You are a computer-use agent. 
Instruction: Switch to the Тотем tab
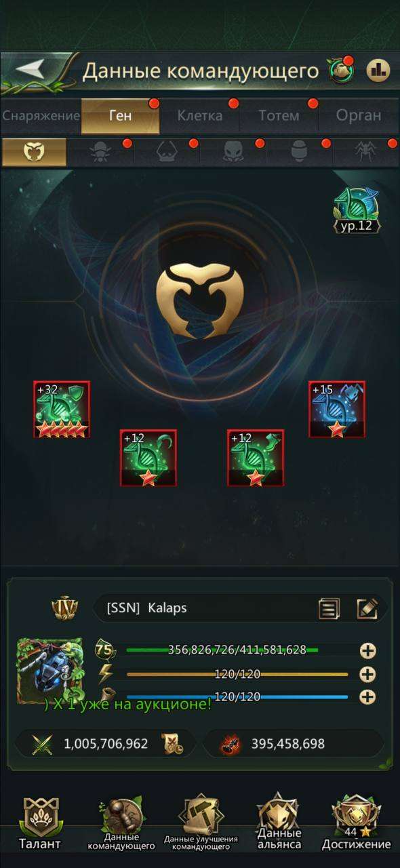[279, 116]
